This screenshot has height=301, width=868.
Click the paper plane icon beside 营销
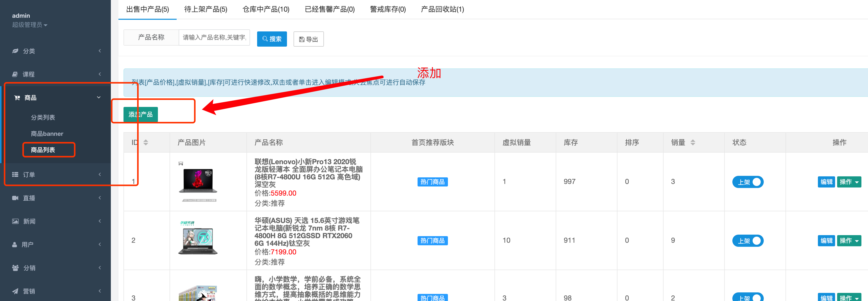15,291
